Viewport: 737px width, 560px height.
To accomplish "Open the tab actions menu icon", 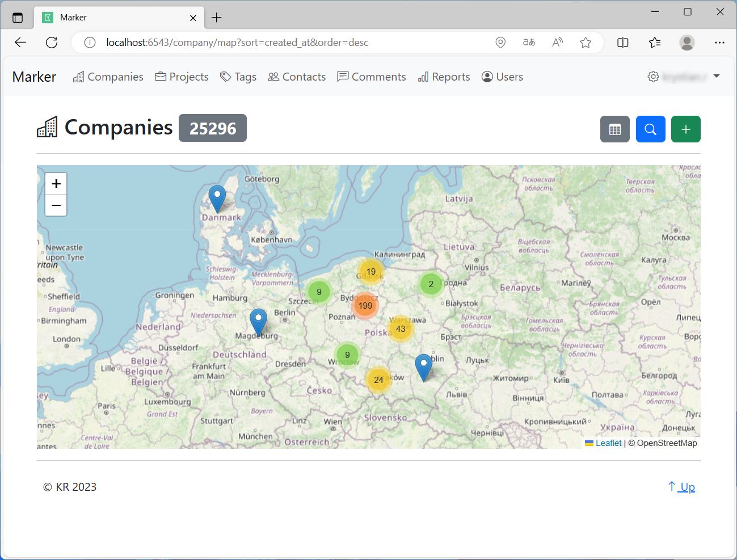I will [18, 18].
